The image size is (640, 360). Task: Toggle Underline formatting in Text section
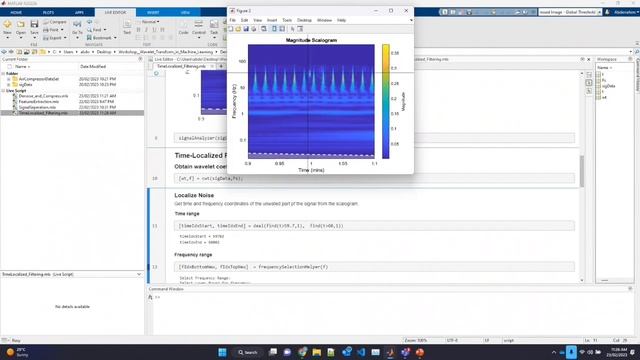pyautogui.click(x=154, y=30)
